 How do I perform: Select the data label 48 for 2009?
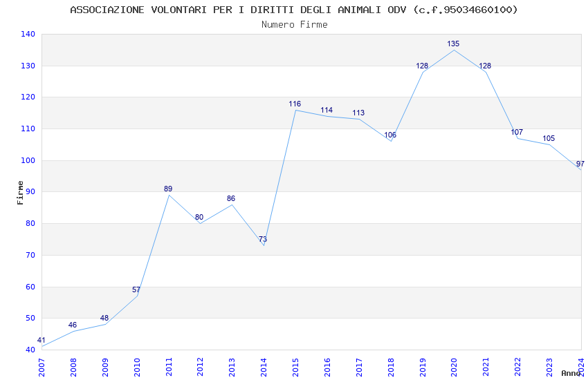[x=104, y=318]
